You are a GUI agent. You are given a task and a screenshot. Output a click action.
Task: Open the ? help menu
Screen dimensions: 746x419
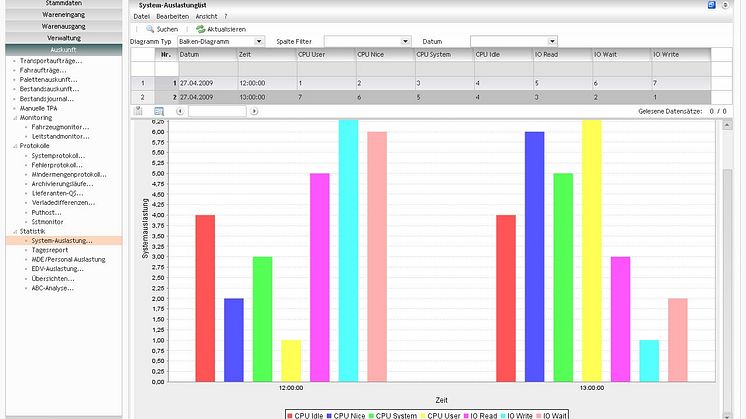[x=226, y=16]
